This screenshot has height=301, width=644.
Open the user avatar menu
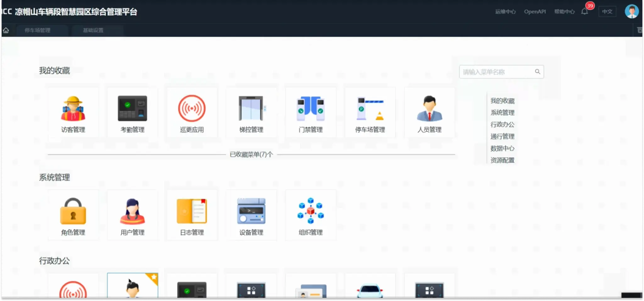point(632,11)
